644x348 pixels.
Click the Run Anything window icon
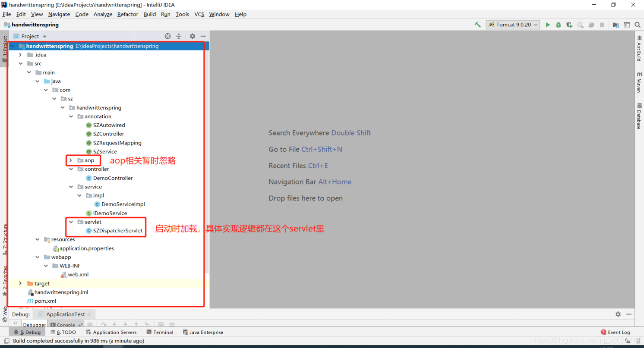(627, 25)
